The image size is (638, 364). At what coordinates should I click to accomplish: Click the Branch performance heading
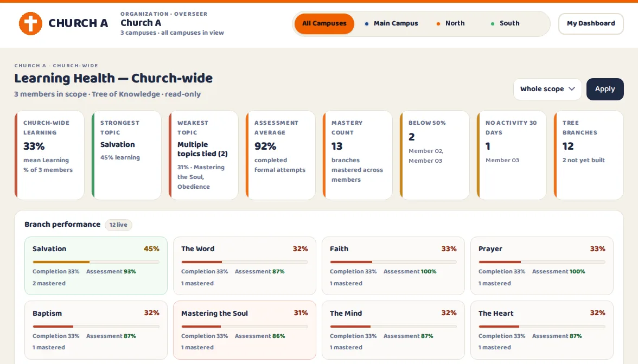click(62, 225)
